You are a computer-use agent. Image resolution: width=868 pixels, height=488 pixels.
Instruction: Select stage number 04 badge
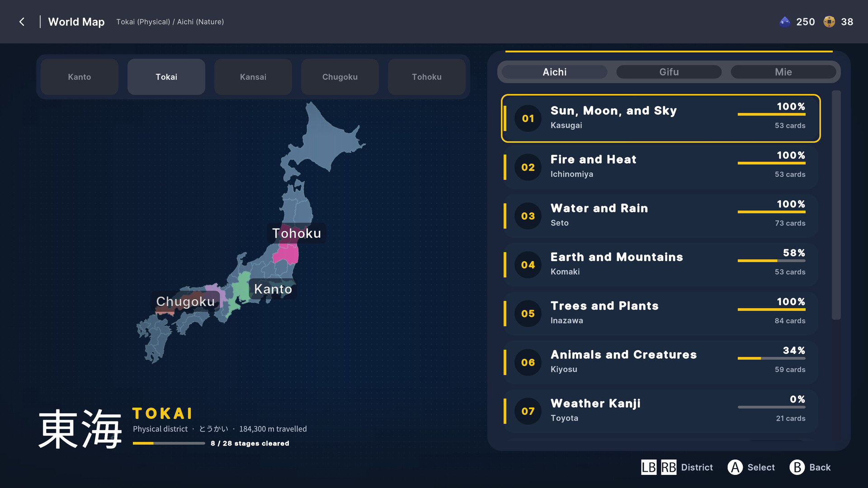coord(528,265)
